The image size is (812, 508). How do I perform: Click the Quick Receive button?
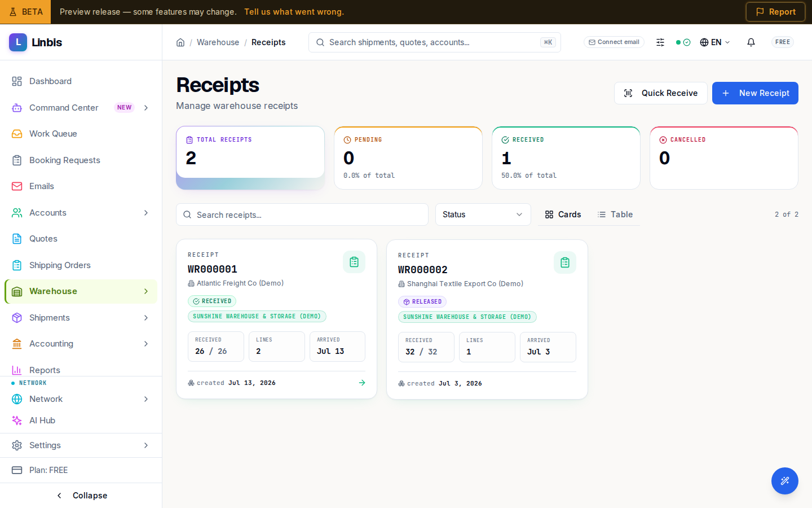point(660,93)
